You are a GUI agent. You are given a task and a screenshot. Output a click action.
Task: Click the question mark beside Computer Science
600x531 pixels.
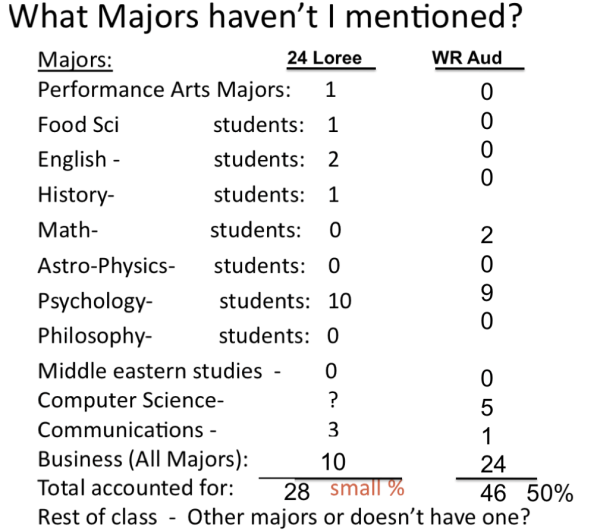point(333,400)
